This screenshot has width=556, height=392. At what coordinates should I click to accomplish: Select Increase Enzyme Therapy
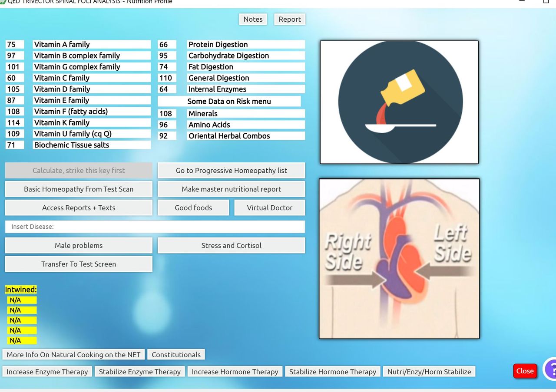(x=47, y=372)
